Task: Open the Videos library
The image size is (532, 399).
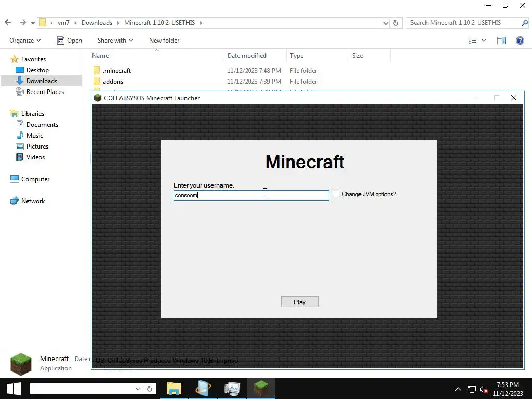Action: (35, 157)
